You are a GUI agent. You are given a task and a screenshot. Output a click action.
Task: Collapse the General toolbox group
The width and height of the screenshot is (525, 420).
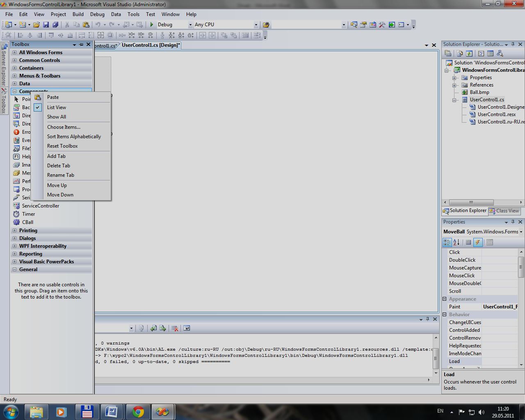point(15,269)
